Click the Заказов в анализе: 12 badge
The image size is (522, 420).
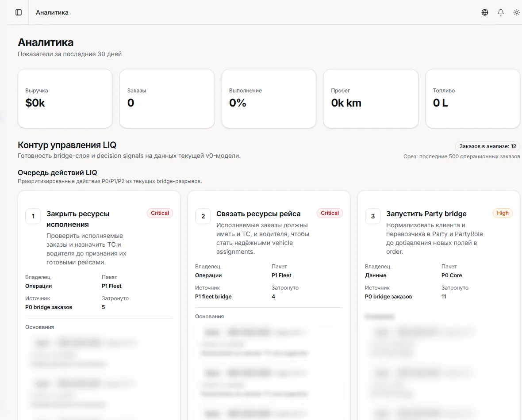pos(487,146)
